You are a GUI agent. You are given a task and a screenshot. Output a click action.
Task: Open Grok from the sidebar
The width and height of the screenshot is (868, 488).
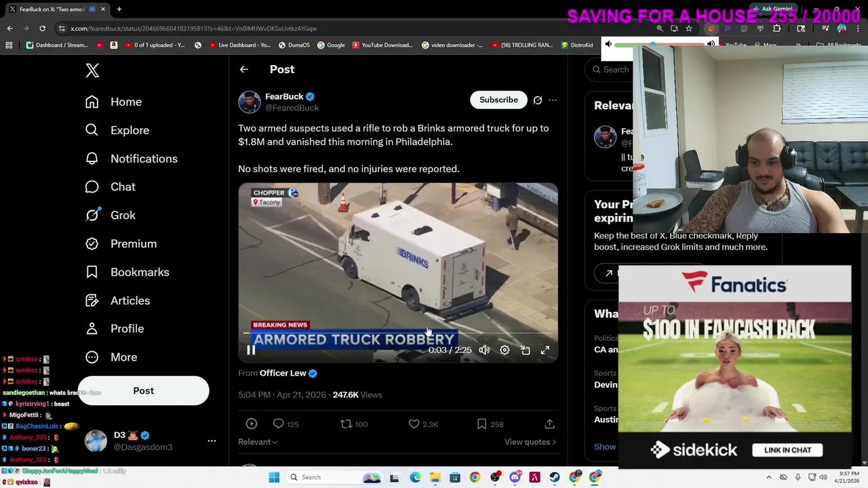pos(110,215)
